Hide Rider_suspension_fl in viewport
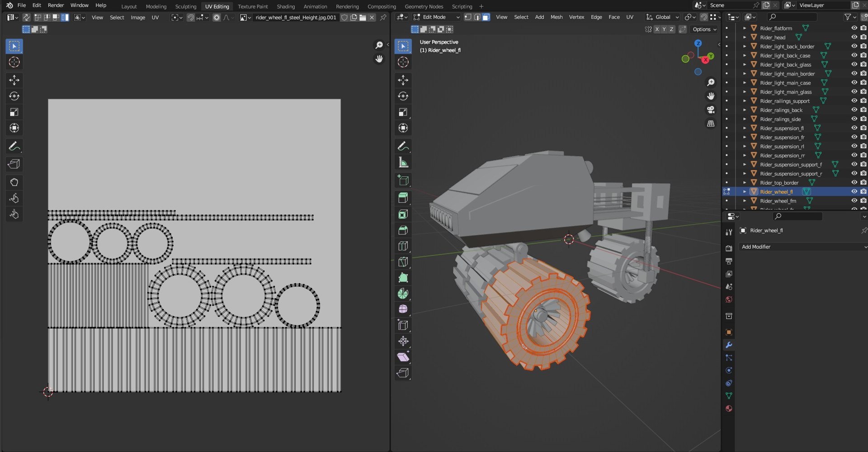This screenshot has height=452, width=868. click(x=854, y=128)
